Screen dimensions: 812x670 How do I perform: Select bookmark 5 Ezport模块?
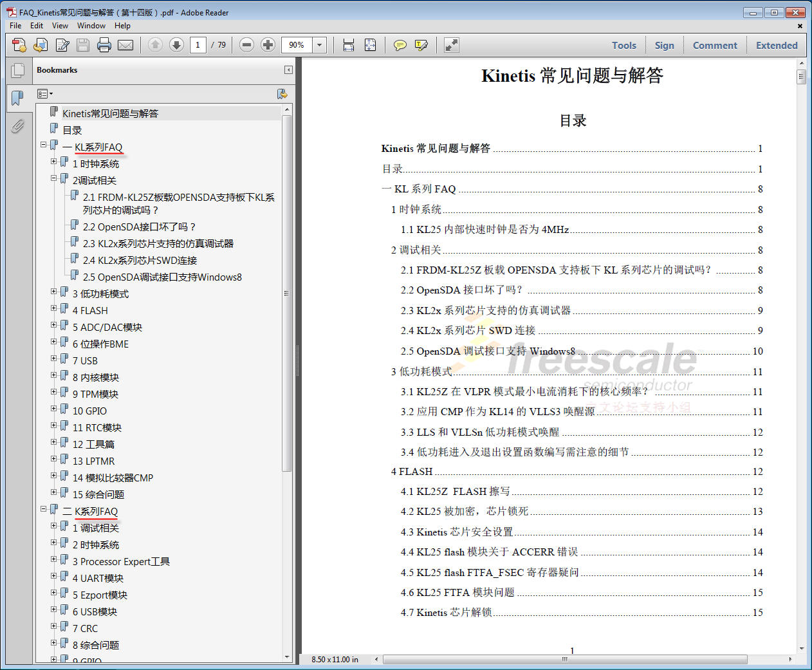pos(100,595)
